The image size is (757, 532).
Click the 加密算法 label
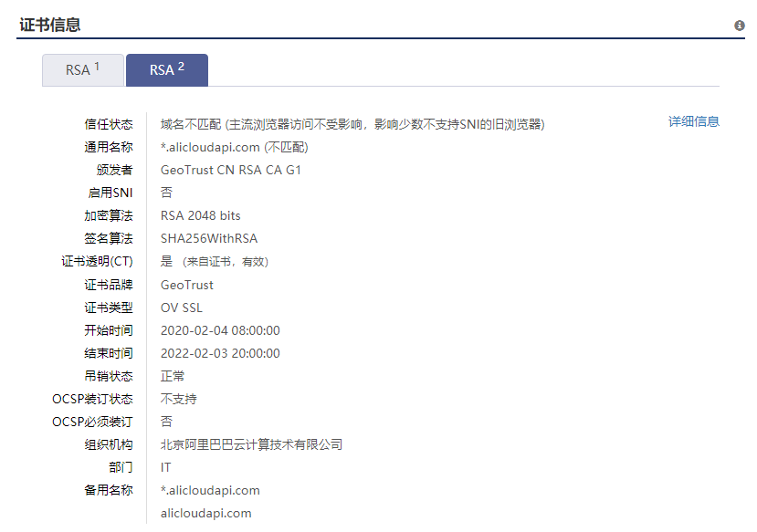click(x=109, y=215)
